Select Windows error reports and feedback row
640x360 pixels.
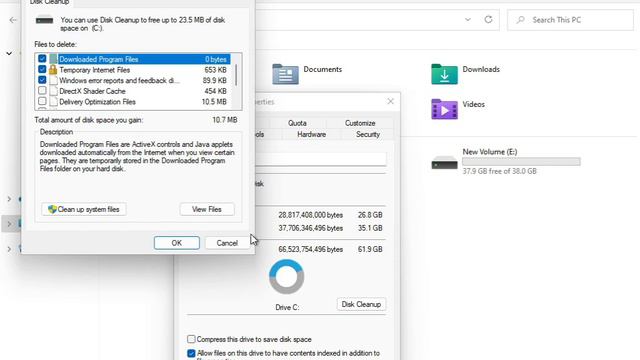click(120, 80)
